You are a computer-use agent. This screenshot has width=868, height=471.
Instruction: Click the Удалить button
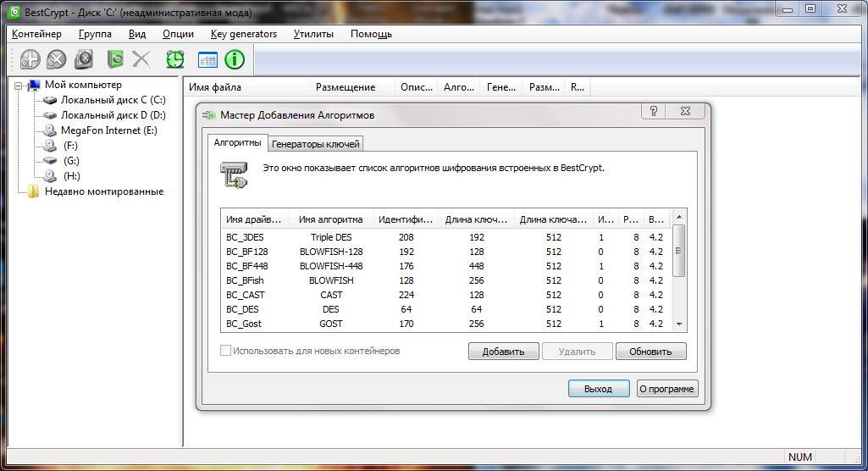577,352
